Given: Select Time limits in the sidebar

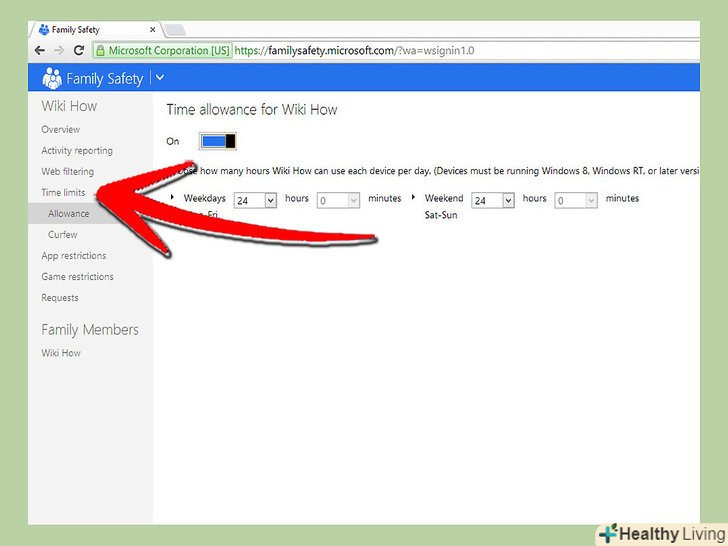Looking at the screenshot, I should point(63,193).
